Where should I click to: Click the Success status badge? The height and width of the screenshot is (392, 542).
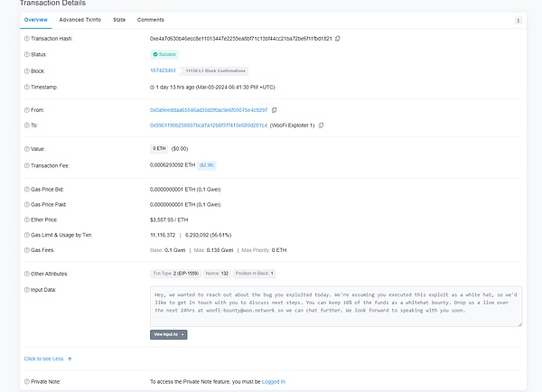pyautogui.click(x=164, y=55)
